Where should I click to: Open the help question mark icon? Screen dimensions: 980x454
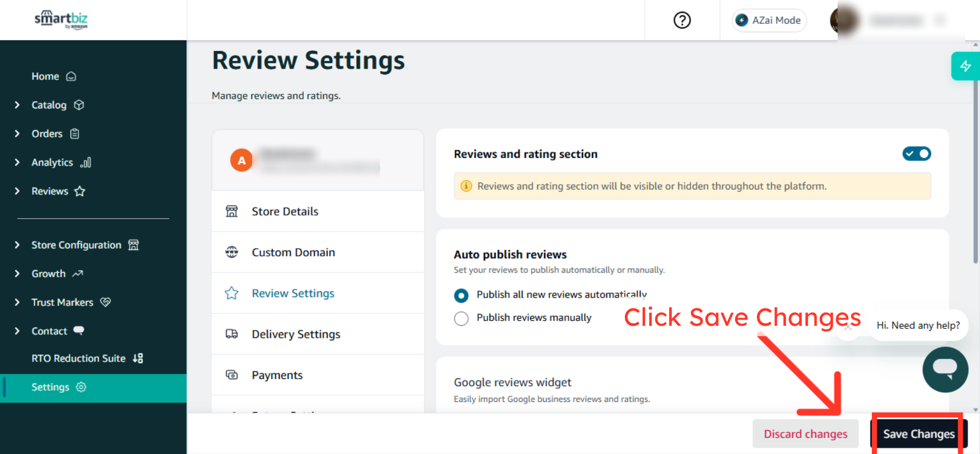click(682, 20)
